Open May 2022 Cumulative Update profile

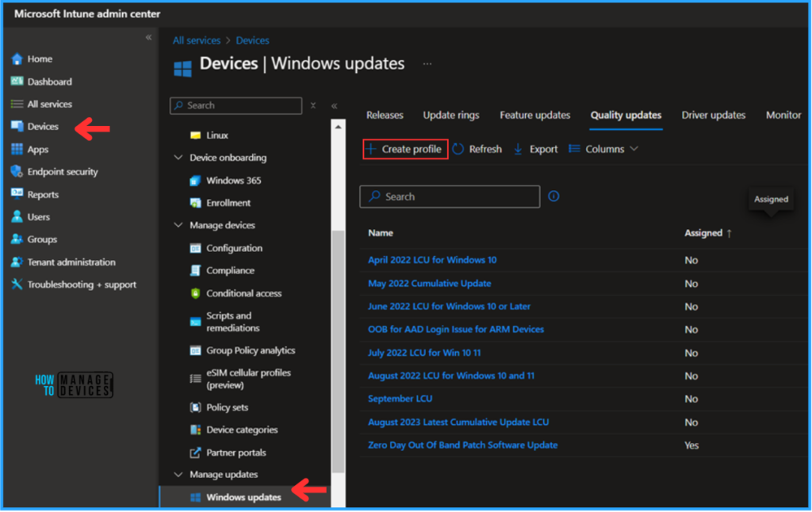[429, 283]
